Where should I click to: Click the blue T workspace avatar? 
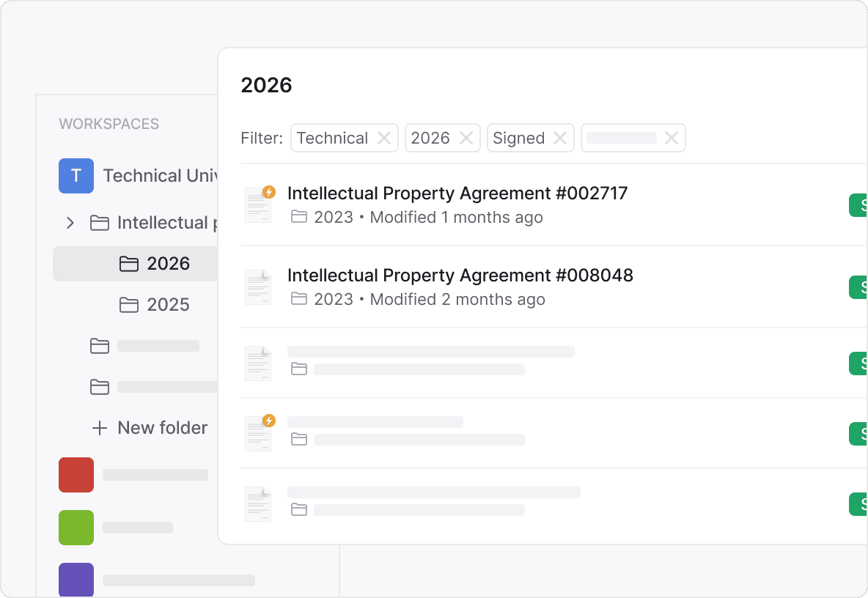tap(76, 176)
